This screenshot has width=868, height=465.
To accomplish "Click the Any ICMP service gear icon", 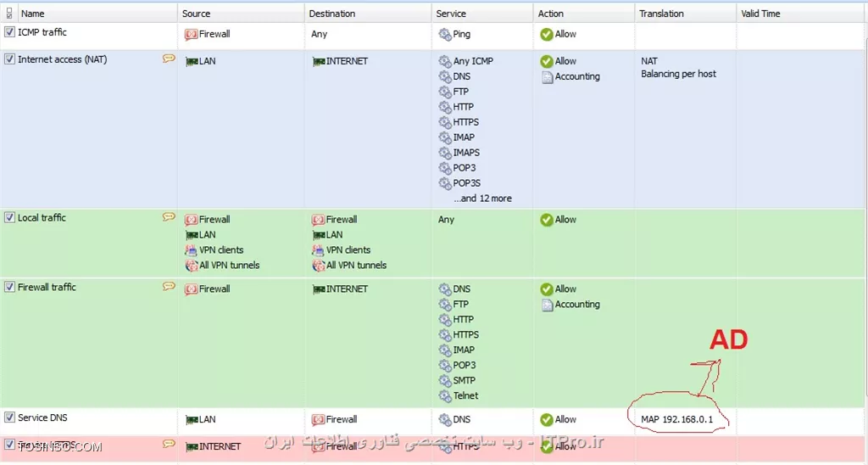I will point(445,61).
